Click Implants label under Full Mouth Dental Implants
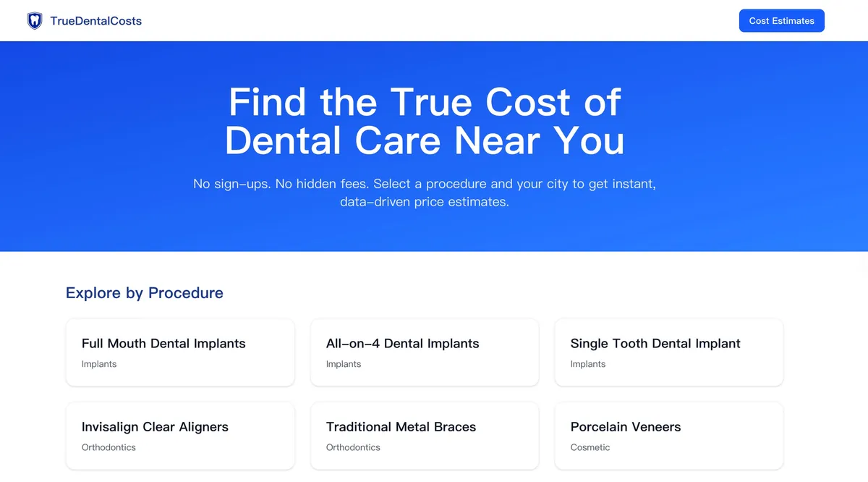 99,364
